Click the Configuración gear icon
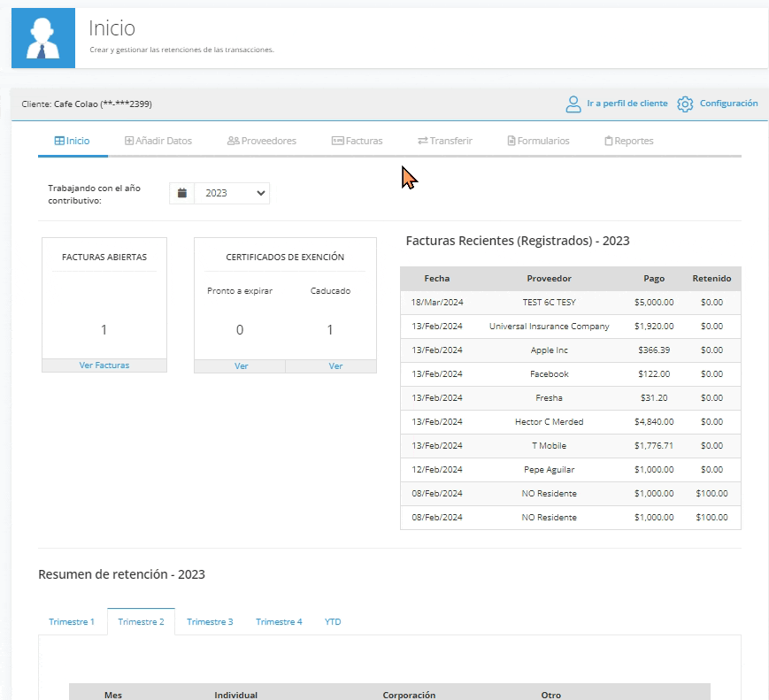This screenshot has width=769, height=700. click(685, 104)
